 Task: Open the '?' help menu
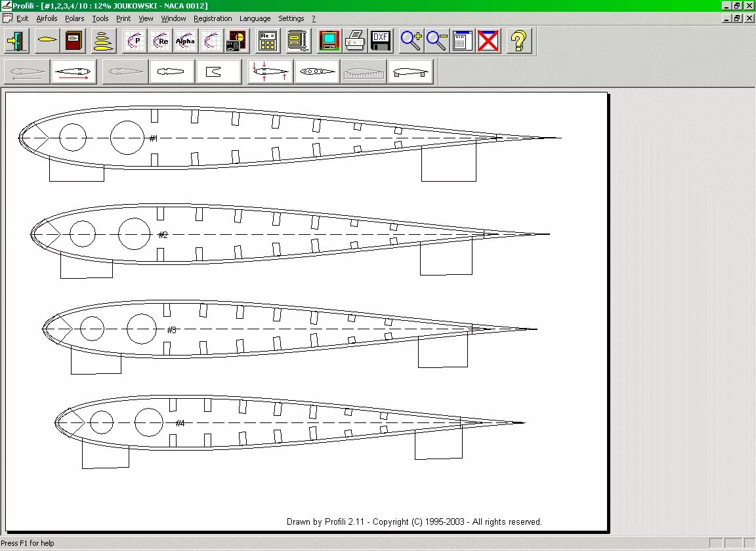tap(314, 18)
